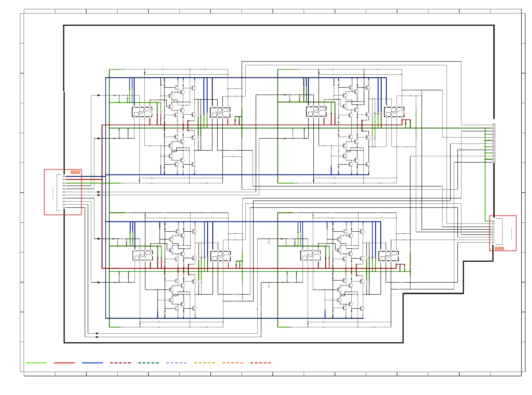Click the vertical round-pin header strip
The width and height of the screenshot is (532, 395).
[x=494, y=144]
